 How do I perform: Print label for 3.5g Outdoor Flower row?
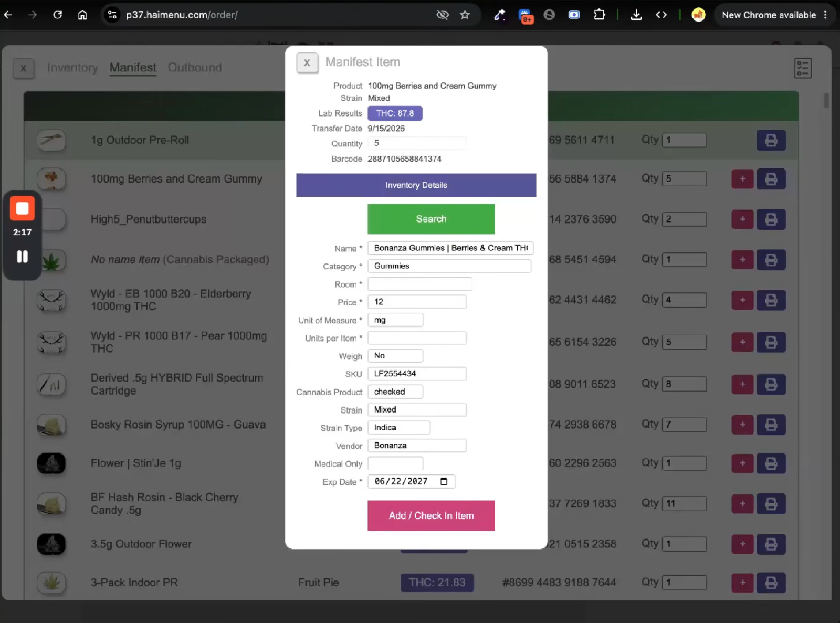click(x=771, y=544)
